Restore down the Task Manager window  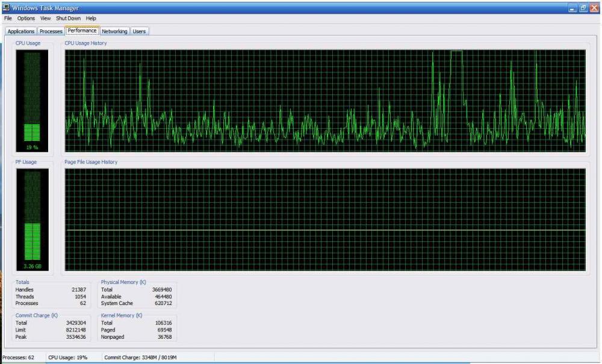pyautogui.click(x=583, y=8)
